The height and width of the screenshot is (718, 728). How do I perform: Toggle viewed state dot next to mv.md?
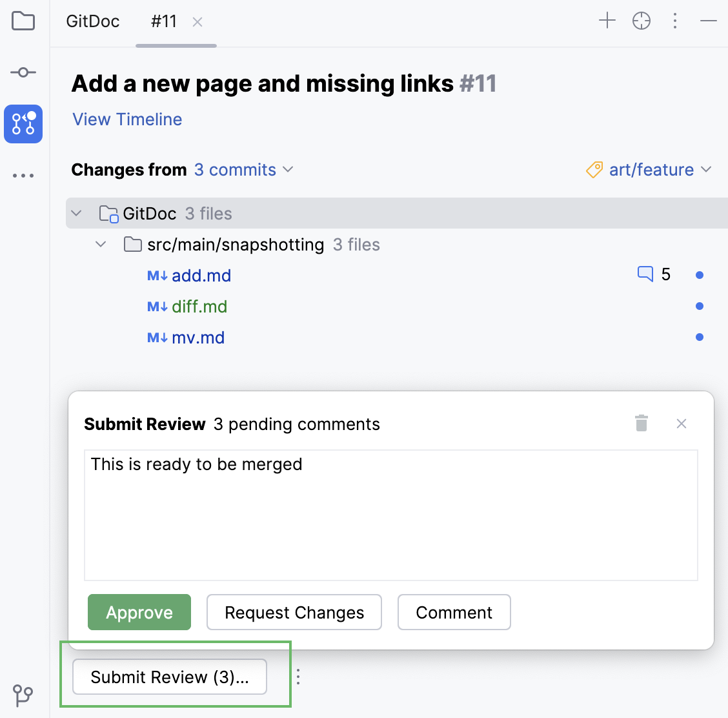[700, 336]
